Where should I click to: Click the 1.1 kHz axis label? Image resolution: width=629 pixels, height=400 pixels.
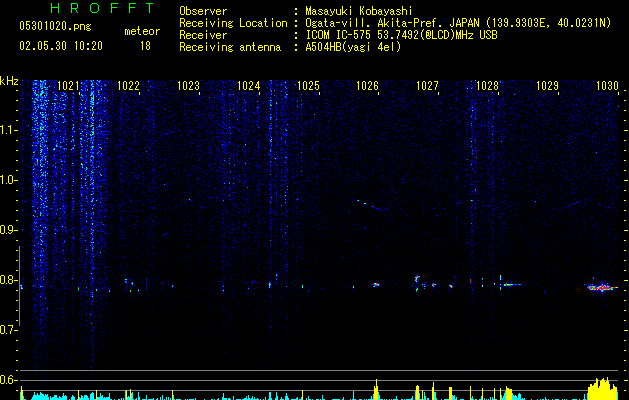coord(7,130)
